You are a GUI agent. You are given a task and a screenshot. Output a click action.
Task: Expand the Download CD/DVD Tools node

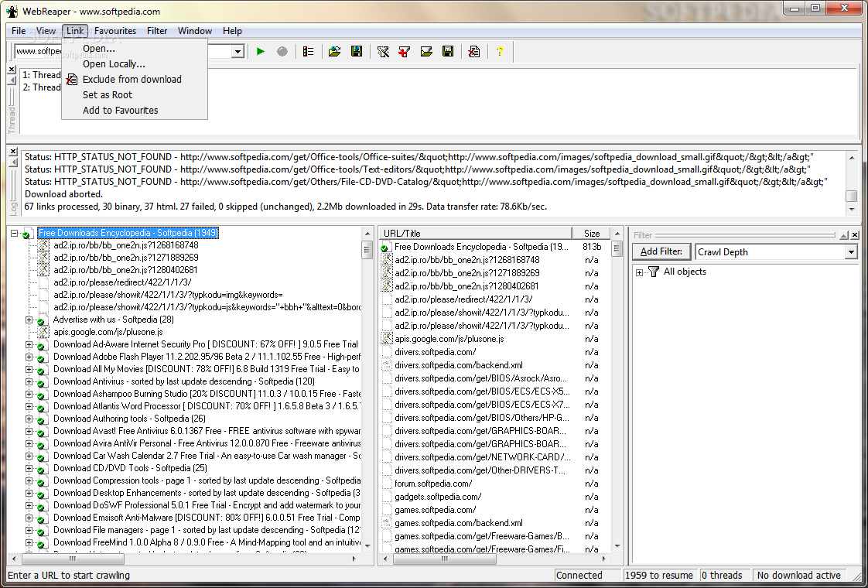click(x=29, y=468)
